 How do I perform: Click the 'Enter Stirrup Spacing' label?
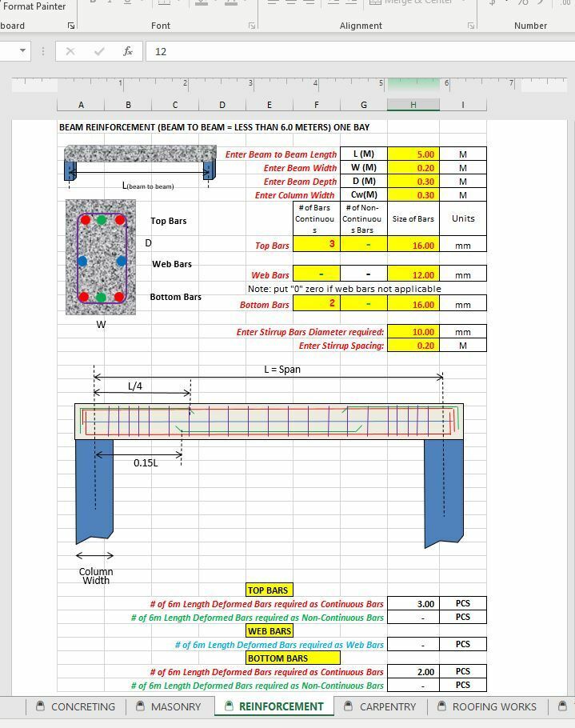pos(341,346)
